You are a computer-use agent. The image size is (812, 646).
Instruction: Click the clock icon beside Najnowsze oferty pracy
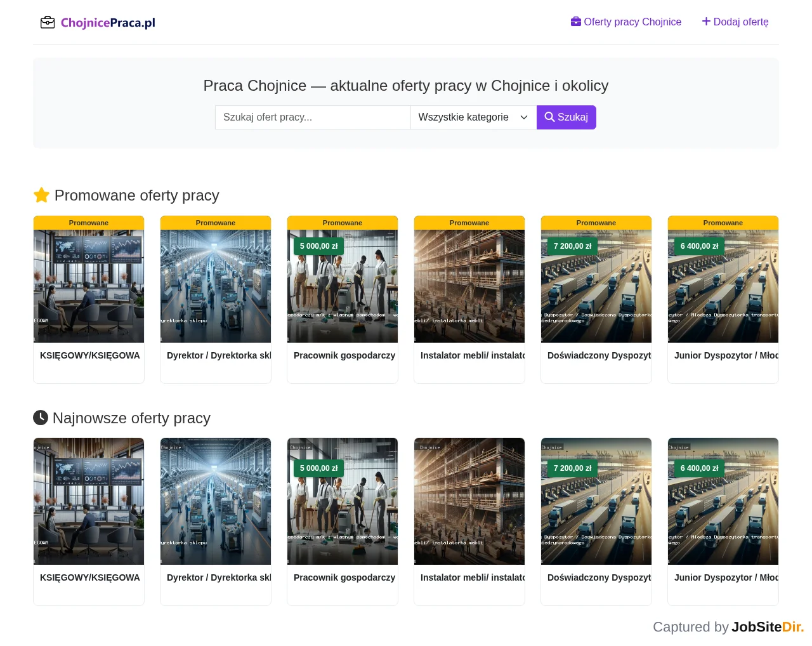coord(41,418)
